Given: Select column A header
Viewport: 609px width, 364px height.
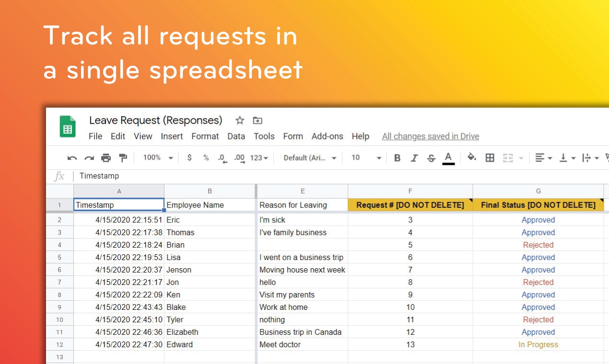Looking at the screenshot, I should pos(119,191).
